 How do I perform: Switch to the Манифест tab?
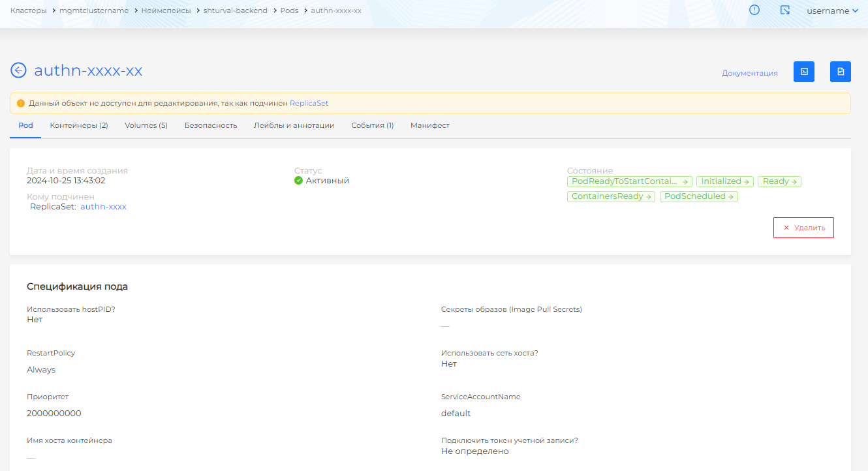(430, 125)
